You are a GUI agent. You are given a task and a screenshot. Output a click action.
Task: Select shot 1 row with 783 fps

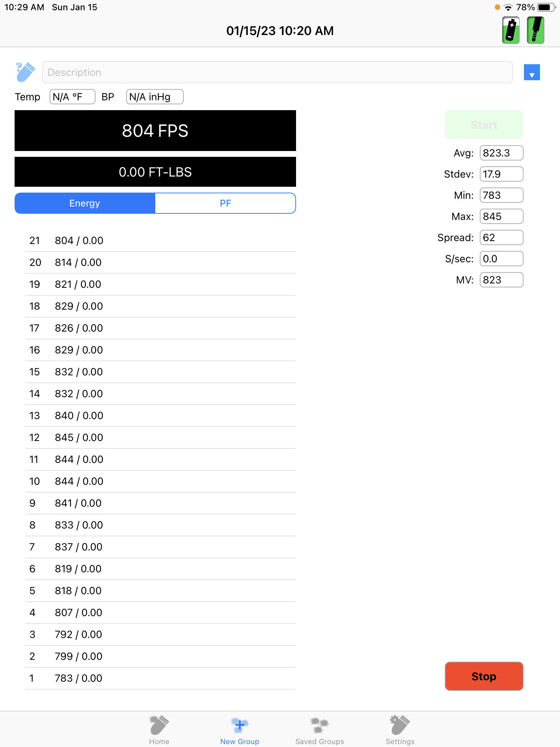coord(160,678)
